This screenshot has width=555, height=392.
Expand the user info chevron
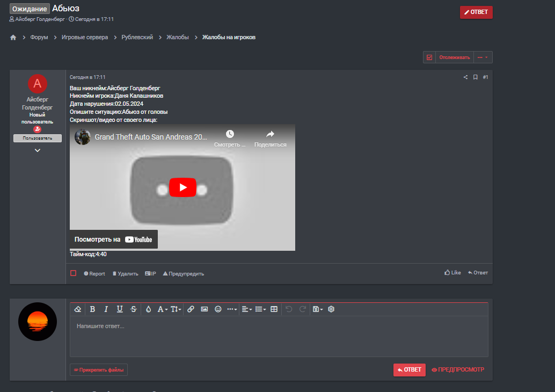click(38, 150)
